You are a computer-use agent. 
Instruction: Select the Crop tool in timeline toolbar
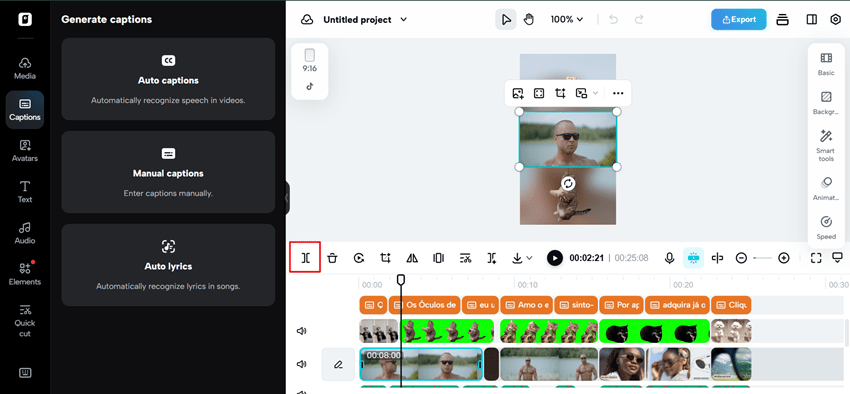click(385, 258)
